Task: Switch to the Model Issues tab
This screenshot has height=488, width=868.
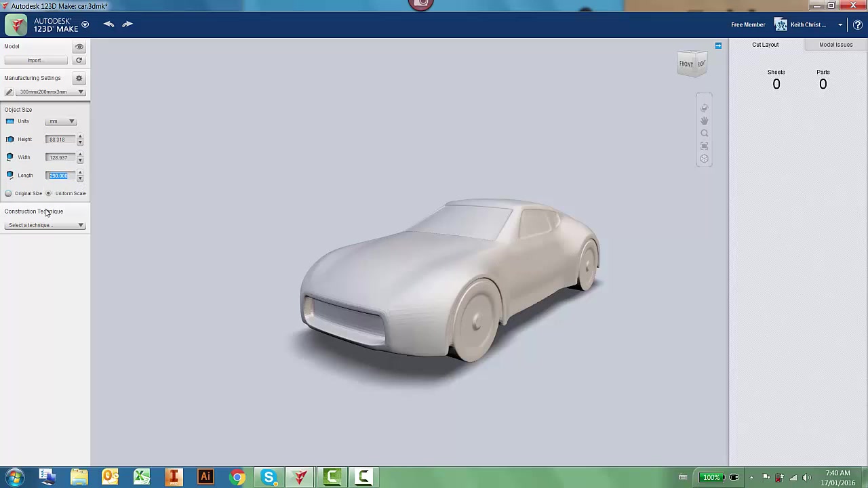Action: [x=835, y=45]
